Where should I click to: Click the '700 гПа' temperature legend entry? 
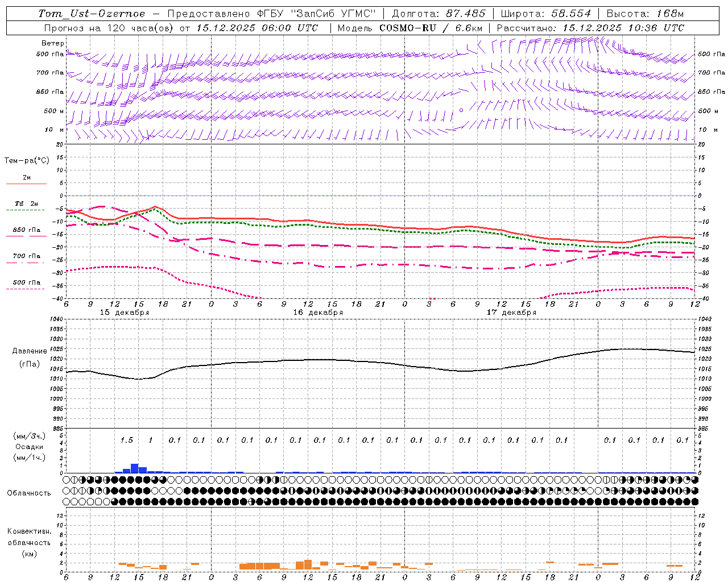[x=26, y=256]
